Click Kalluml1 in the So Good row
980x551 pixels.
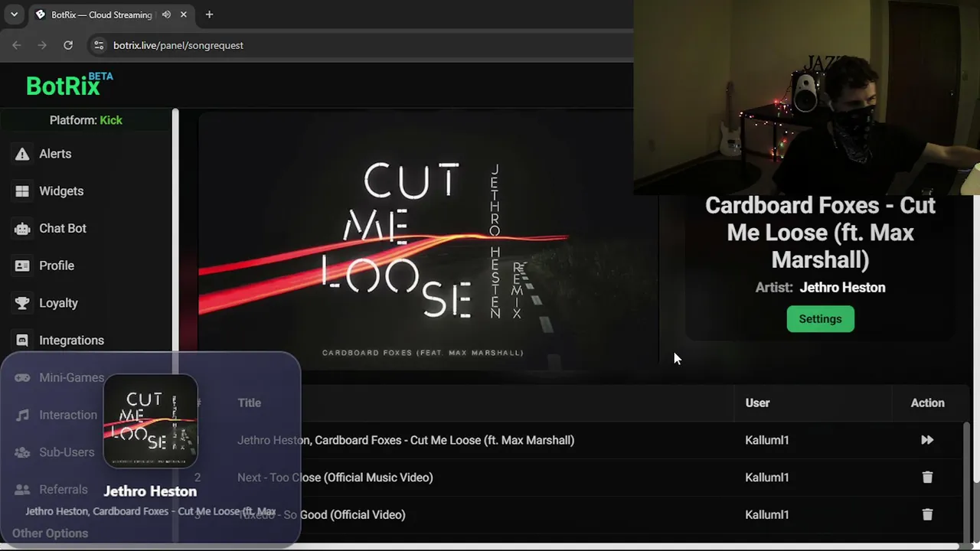[x=766, y=515]
